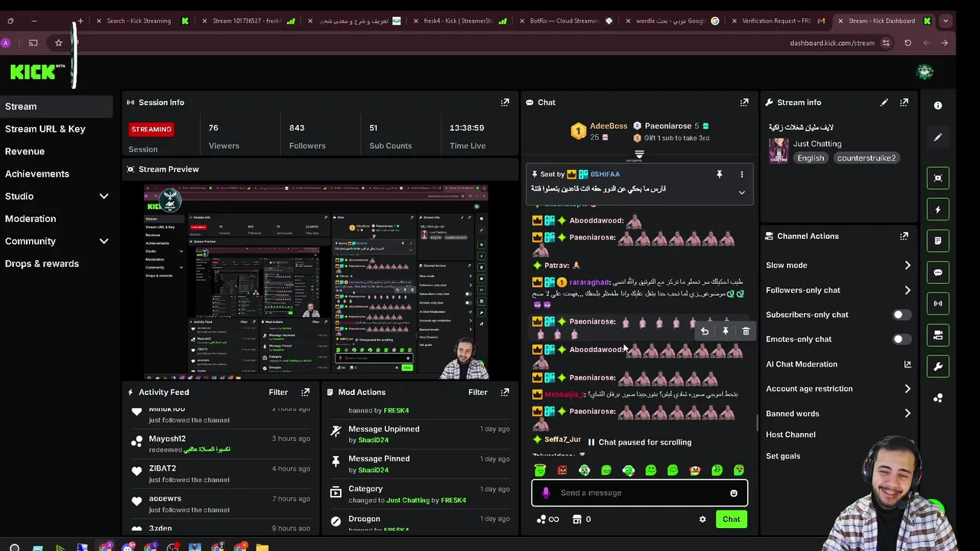Open AI Chat Moderation link
This screenshot has height=551, width=980.
click(x=838, y=364)
